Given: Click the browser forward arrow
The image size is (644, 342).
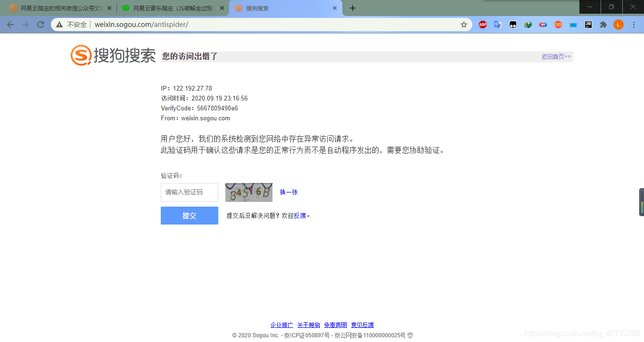Looking at the screenshot, I should pyautogui.click(x=25, y=25).
